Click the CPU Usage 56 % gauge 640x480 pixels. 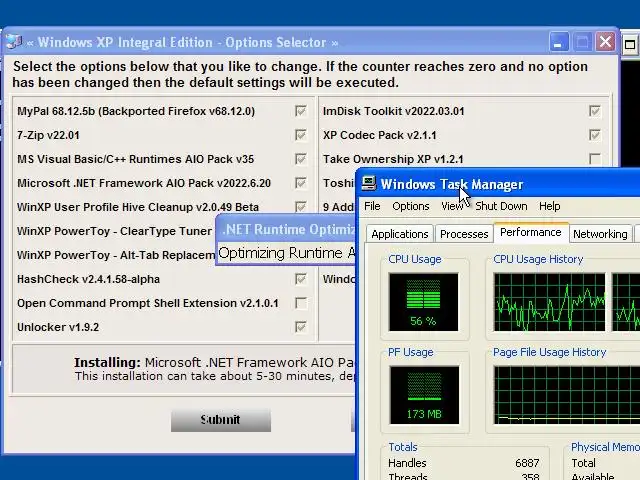pos(423,302)
